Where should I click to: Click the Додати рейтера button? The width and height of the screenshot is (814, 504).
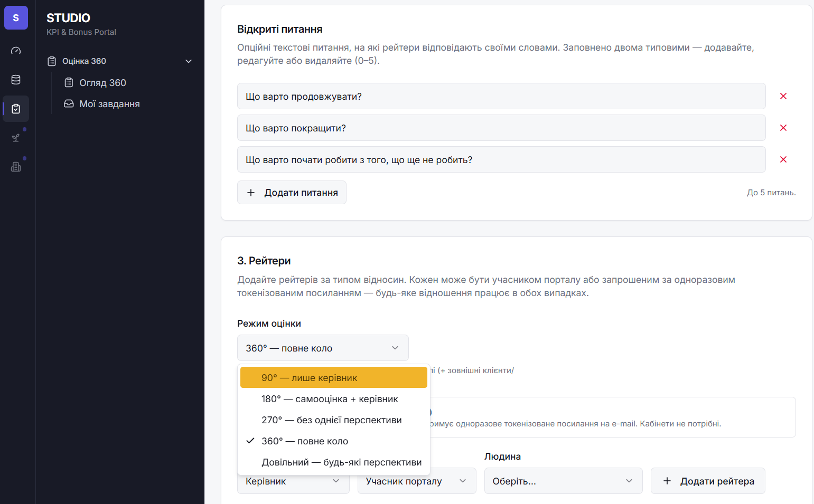point(708,481)
